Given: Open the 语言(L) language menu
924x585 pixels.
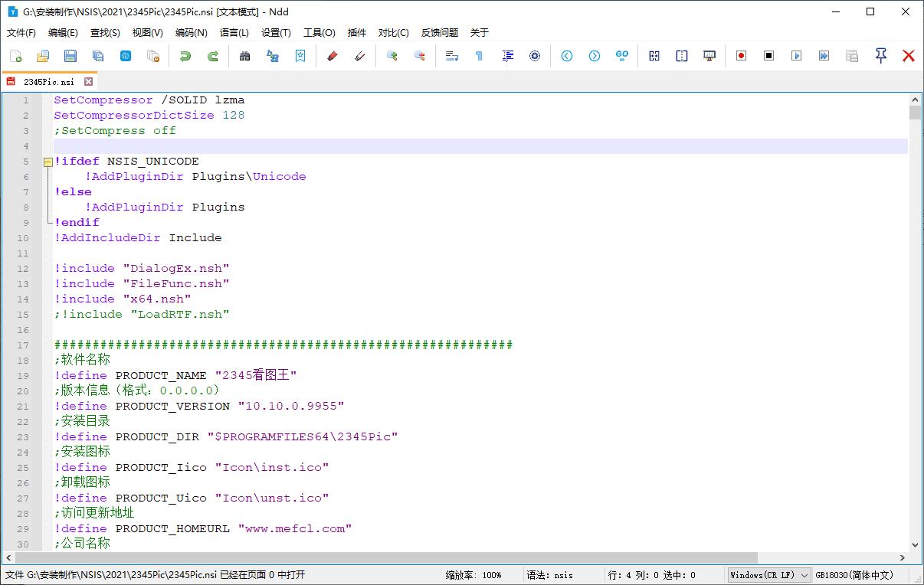Looking at the screenshot, I should [x=234, y=33].
